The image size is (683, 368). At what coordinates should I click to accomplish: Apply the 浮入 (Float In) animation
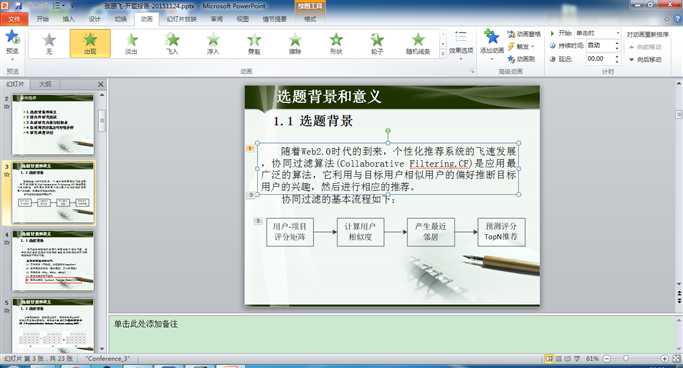(x=213, y=43)
